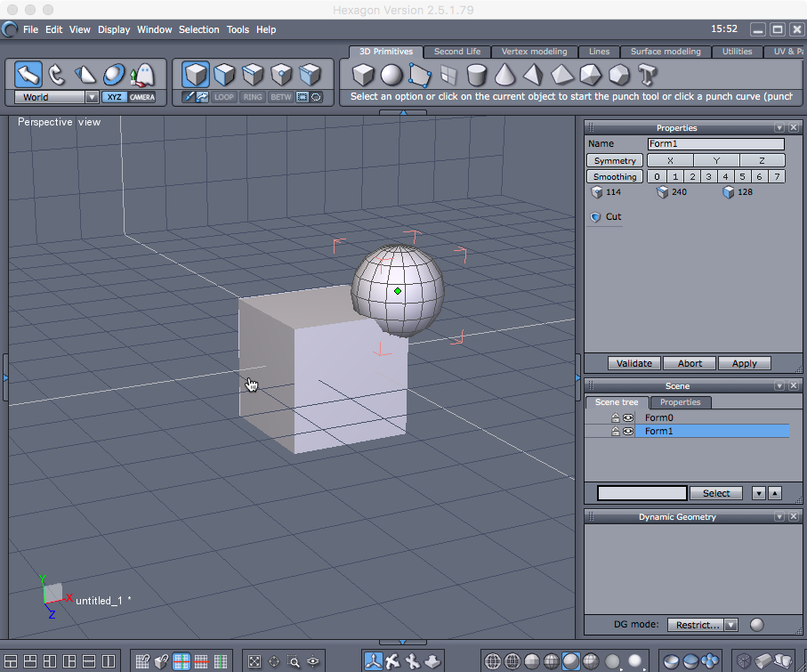Set smoothing level to 3
The width and height of the screenshot is (807, 672).
pyautogui.click(x=709, y=176)
